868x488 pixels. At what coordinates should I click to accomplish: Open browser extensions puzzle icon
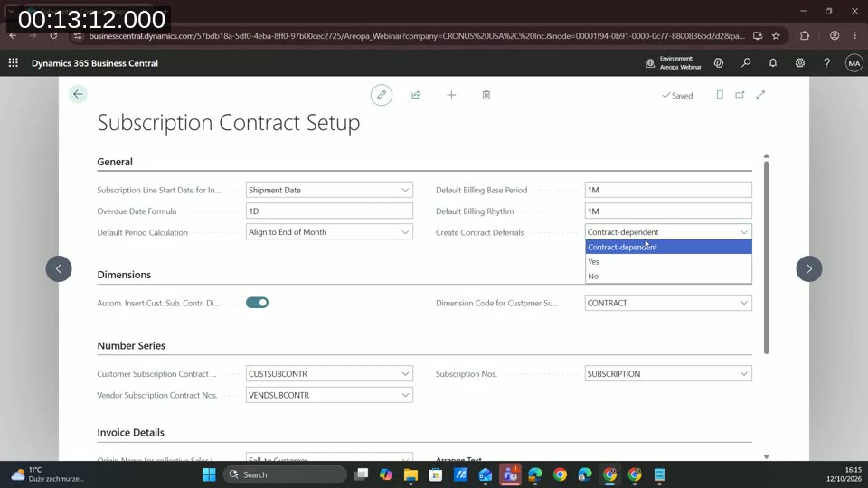point(805,36)
